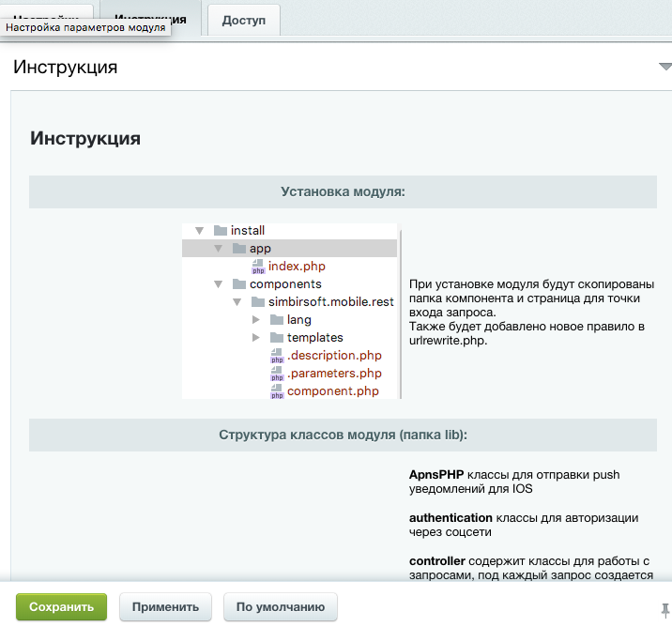
Task: Switch to the Доступ tab
Action: 243,20
